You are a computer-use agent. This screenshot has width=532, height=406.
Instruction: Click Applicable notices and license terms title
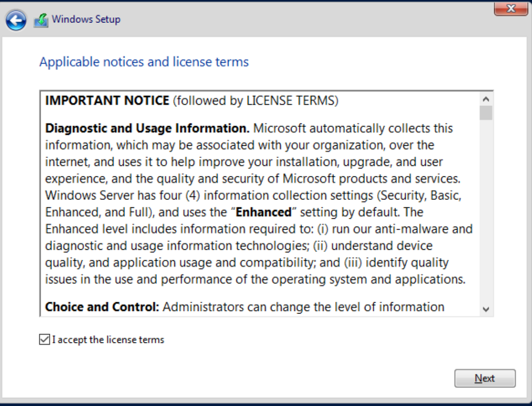(x=144, y=62)
